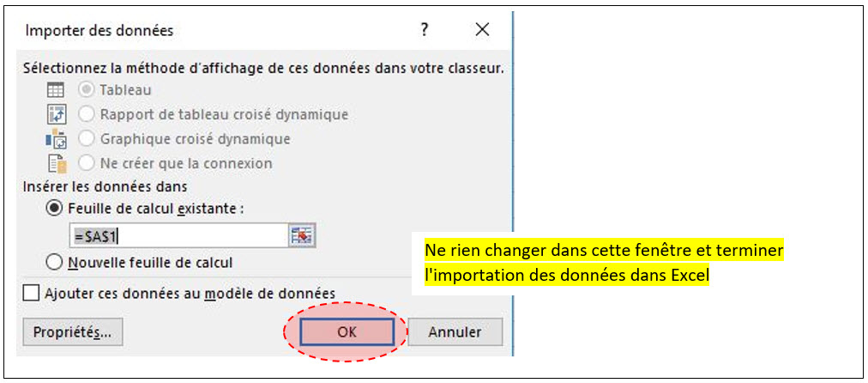Image resolution: width=868 pixels, height=383 pixels.
Task: Select the Graphique croisé dynamique option
Action: click(x=87, y=138)
